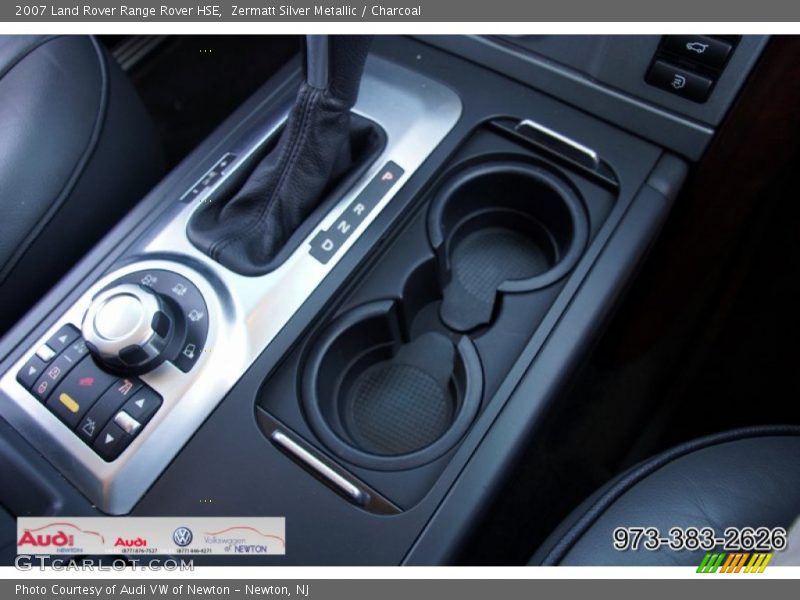
Task: Click the chrome latch above the cup holders
Action: point(557,141)
